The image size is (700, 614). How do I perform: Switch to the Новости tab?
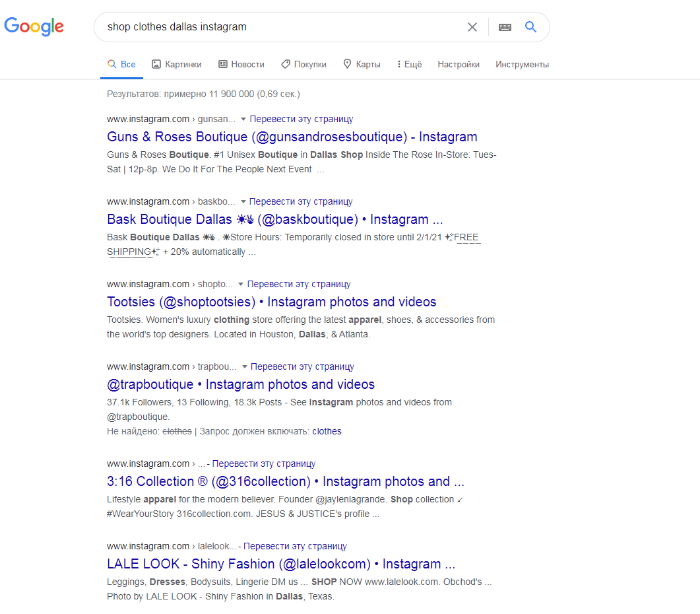(241, 64)
